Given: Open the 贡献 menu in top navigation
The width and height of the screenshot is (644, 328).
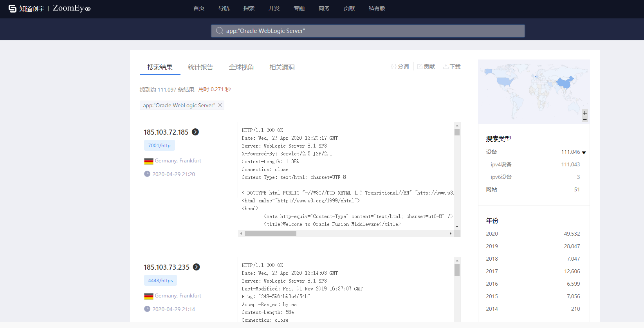Looking at the screenshot, I should [349, 8].
